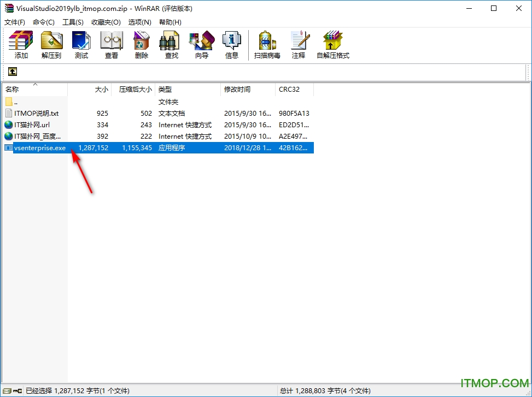
Task: Click the parent folder icon row
Action: click(9, 102)
